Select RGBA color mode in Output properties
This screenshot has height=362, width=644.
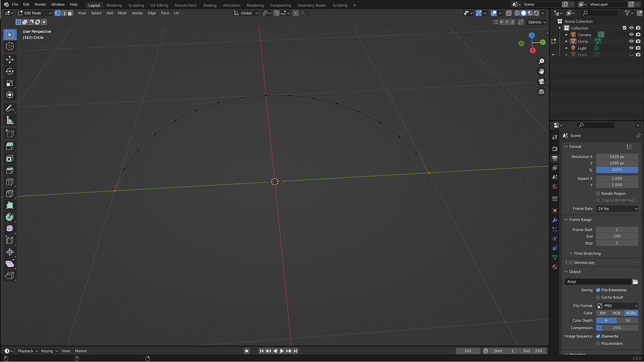[630, 312]
